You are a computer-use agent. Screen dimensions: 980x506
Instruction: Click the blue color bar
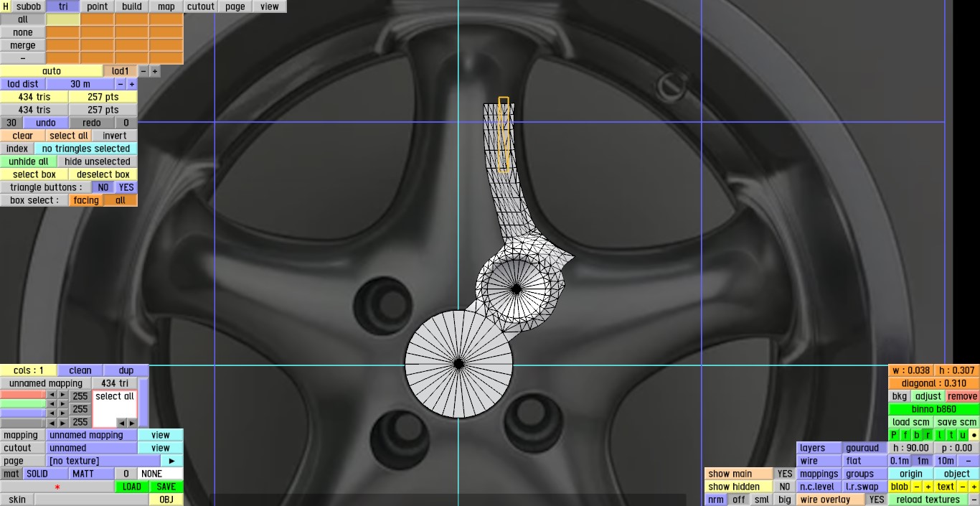(x=23, y=413)
